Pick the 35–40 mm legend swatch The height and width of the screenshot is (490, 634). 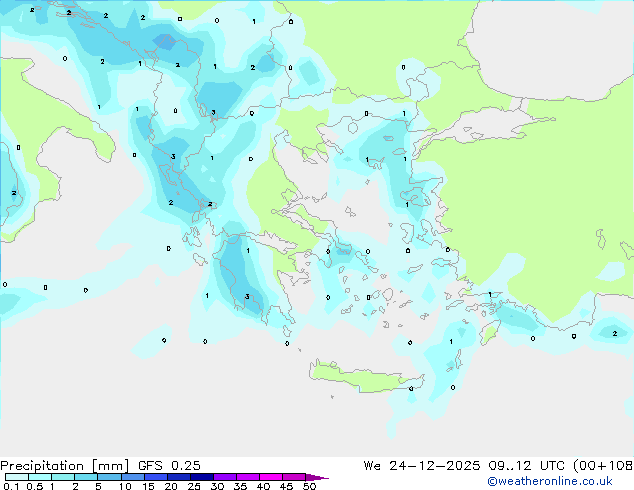pos(248,477)
